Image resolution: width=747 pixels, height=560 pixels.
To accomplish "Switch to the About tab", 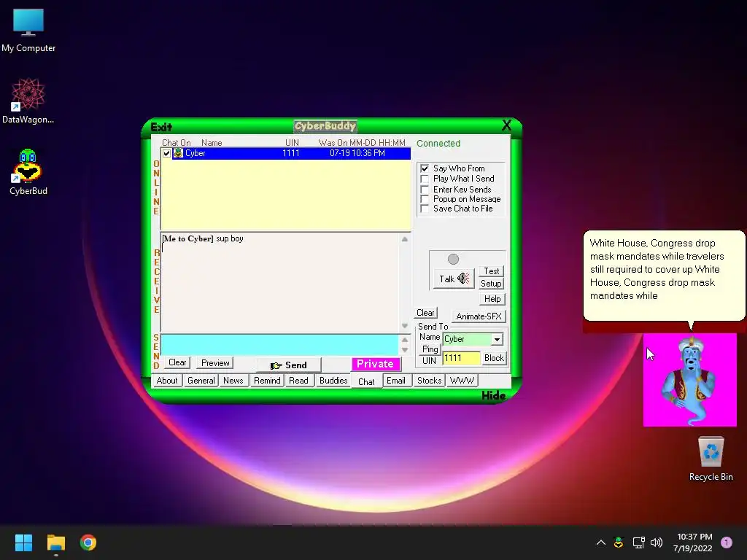I will coord(167,381).
